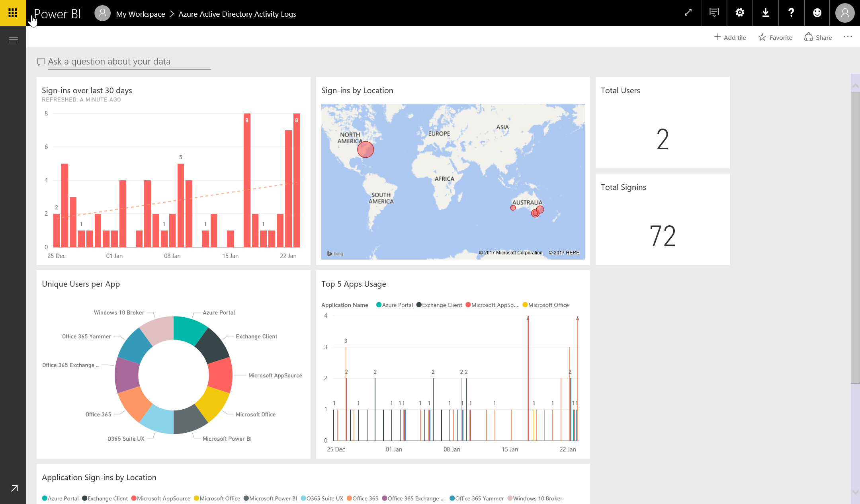Navigate to My Workspace breadcrumb
Screen dimensions: 860x504
(140, 14)
